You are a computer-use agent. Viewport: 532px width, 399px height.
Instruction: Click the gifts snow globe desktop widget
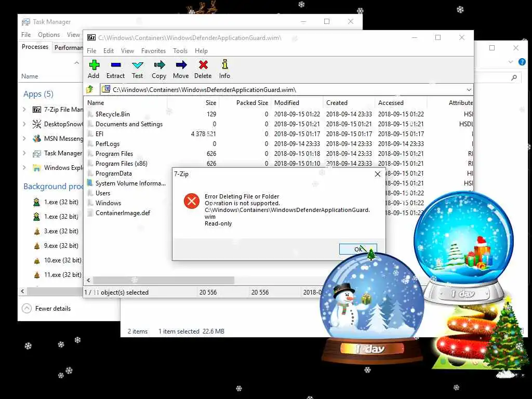(x=464, y=248)
